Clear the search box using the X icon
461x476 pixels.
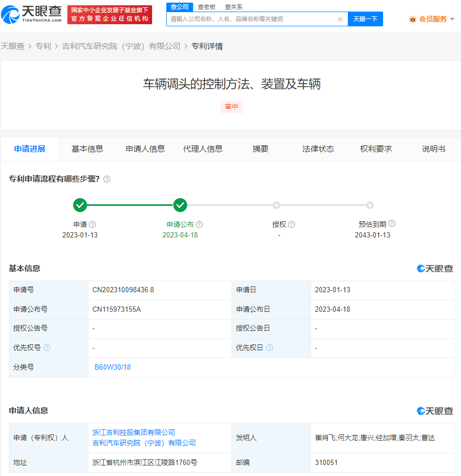point(340,18)
